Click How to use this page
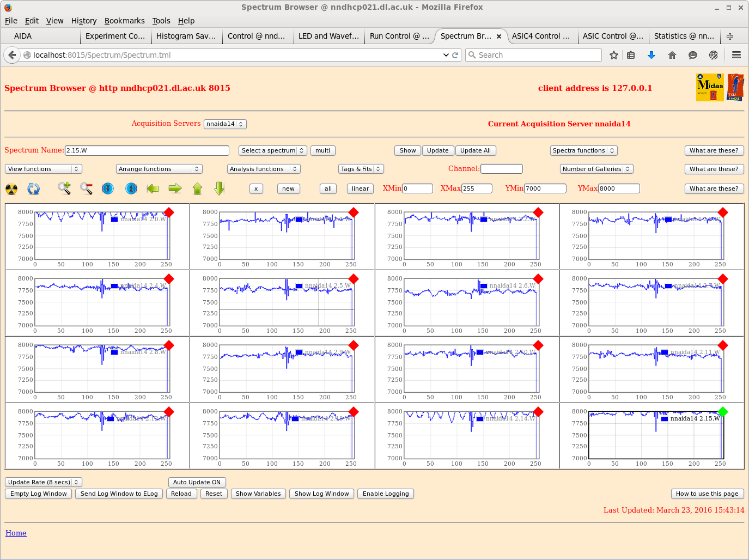 pos(707,494)
